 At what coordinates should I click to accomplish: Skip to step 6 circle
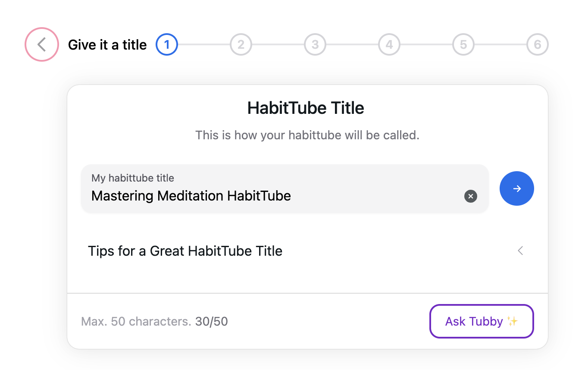coord(538,44)
